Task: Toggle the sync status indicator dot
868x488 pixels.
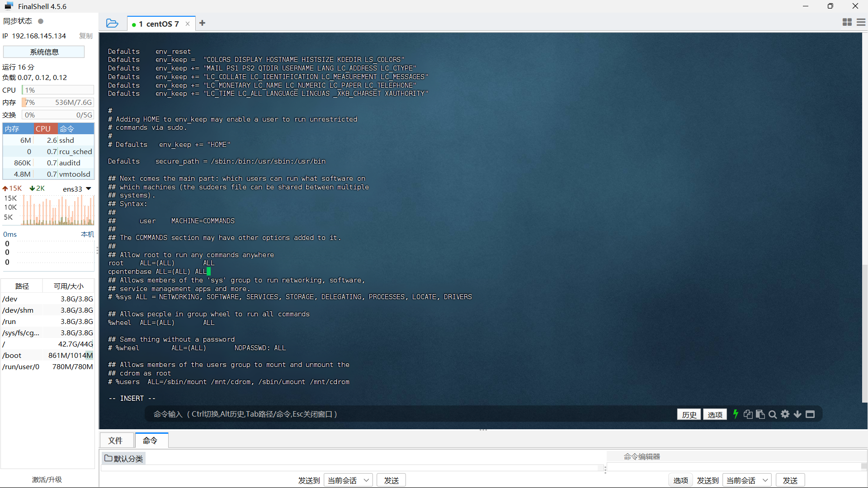Action: pyautogui.click(x=41, y=21)
